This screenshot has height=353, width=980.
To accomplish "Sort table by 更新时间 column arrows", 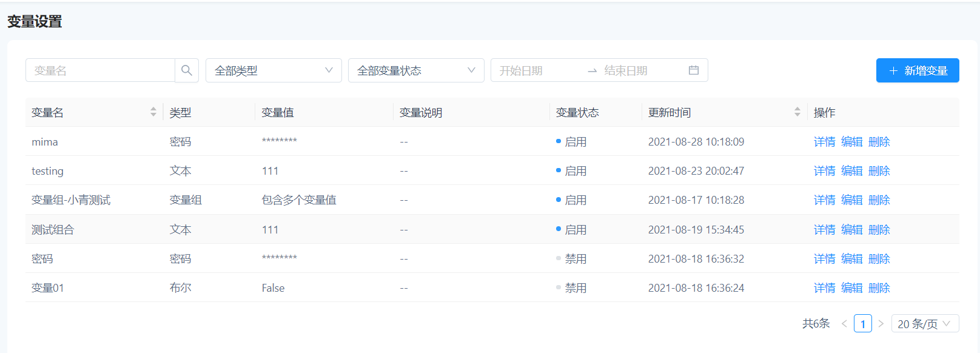I will pos(797,112).
